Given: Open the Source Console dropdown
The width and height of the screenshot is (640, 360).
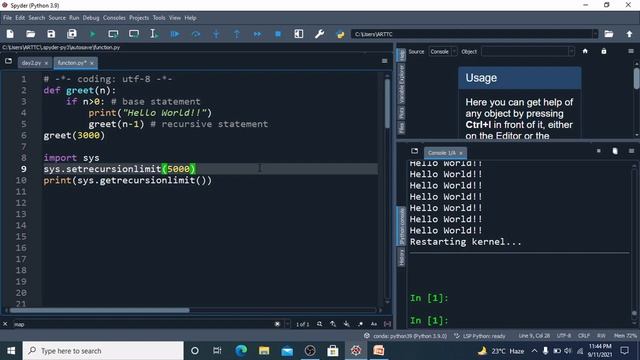Looking at the screenshot, I should pos(443,51).
